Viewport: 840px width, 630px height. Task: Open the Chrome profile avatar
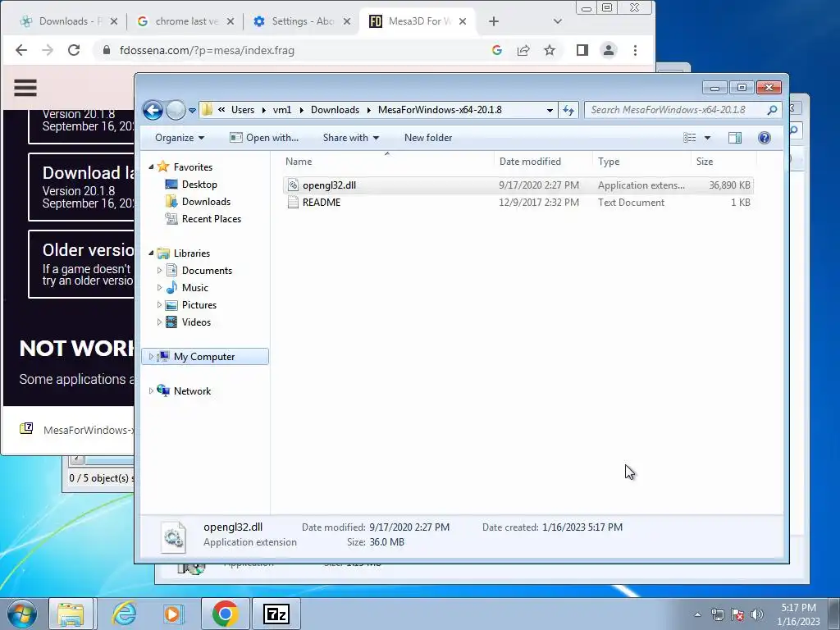[x=609, y=50]
